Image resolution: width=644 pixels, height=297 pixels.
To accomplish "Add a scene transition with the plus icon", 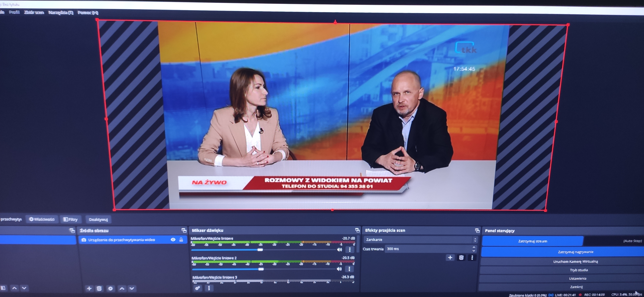I will (450, 258).
